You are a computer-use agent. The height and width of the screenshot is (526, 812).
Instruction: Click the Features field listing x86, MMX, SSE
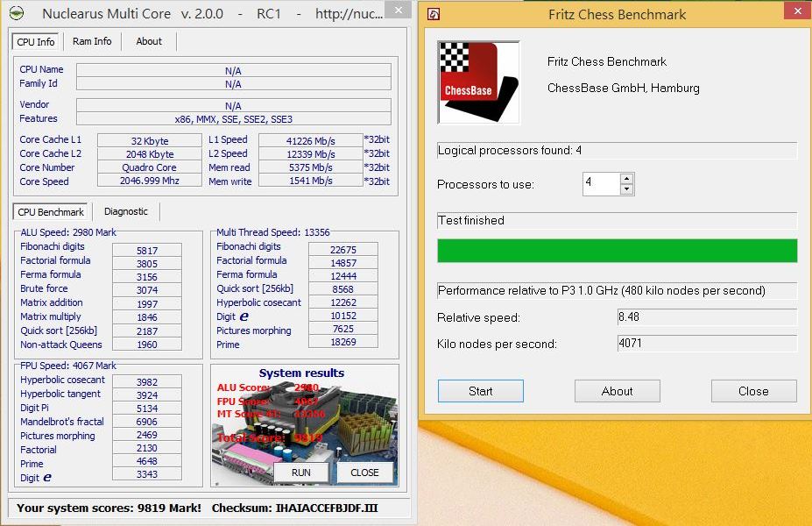point(234,119)
